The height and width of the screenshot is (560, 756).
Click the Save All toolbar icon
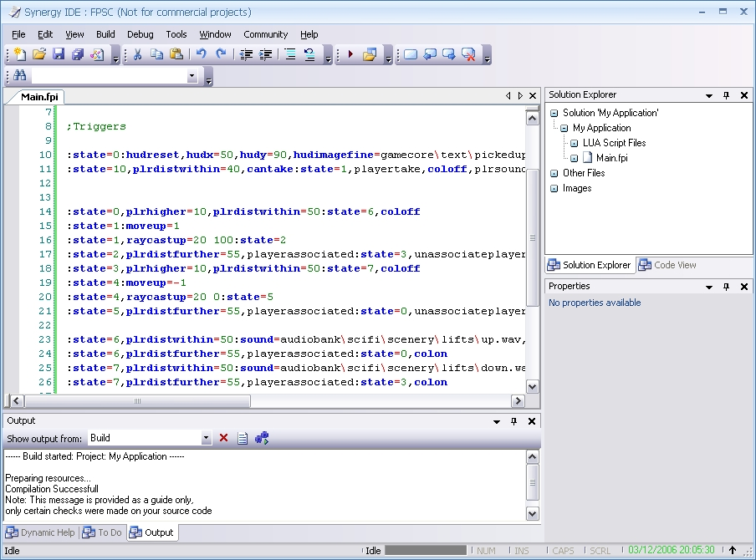[x=78, y=55]
